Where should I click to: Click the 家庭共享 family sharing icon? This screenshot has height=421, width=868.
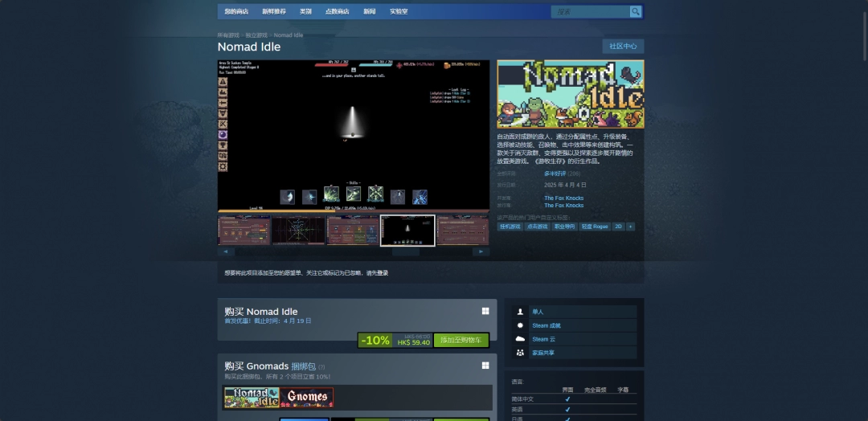(521, 353)
